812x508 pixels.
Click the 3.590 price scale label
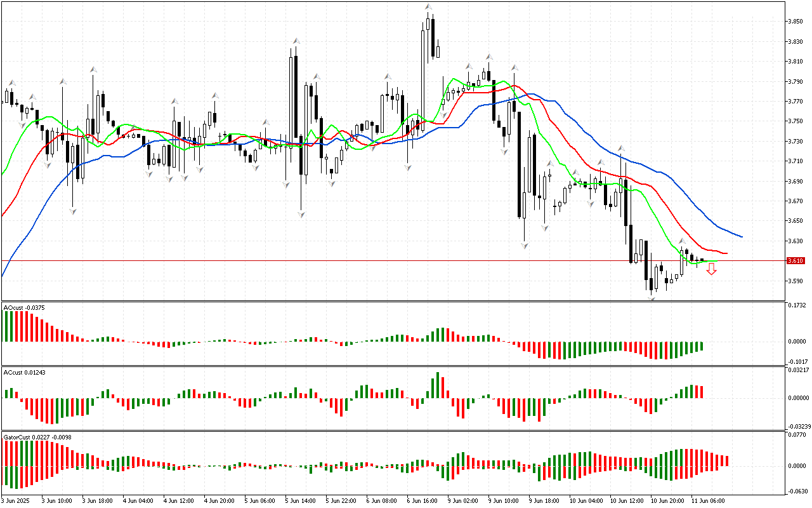pyautogui.click(x=796, y=281)
